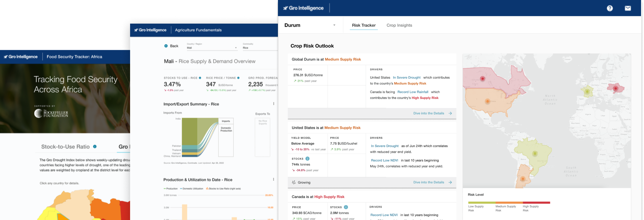Image resolution: width=644 pixels, height=220 pixels.
Task: Click green Low Supply Risk legend bar
Action: point(482,203)
